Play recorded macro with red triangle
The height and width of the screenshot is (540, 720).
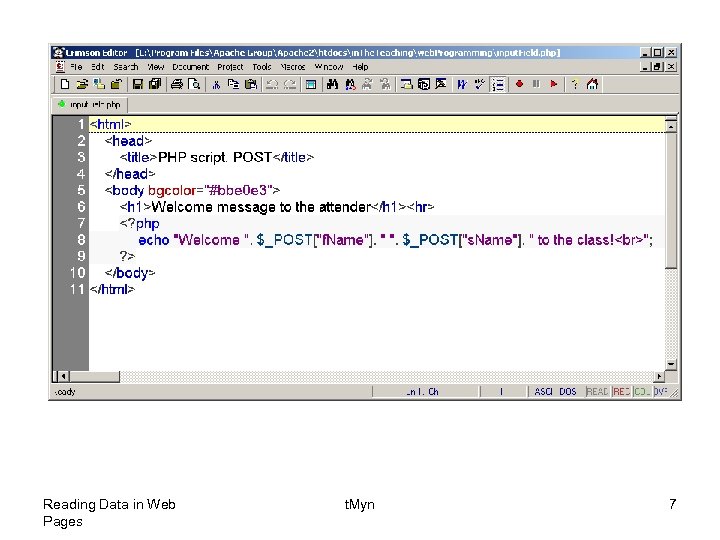(x=554, y=84)
